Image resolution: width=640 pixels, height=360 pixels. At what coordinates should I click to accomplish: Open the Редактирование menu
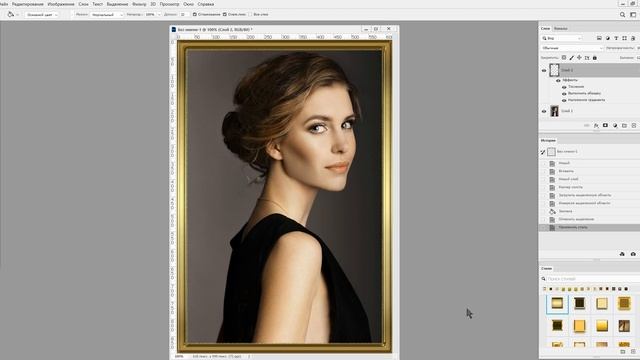pyautogui.click(x=27, y=4)
